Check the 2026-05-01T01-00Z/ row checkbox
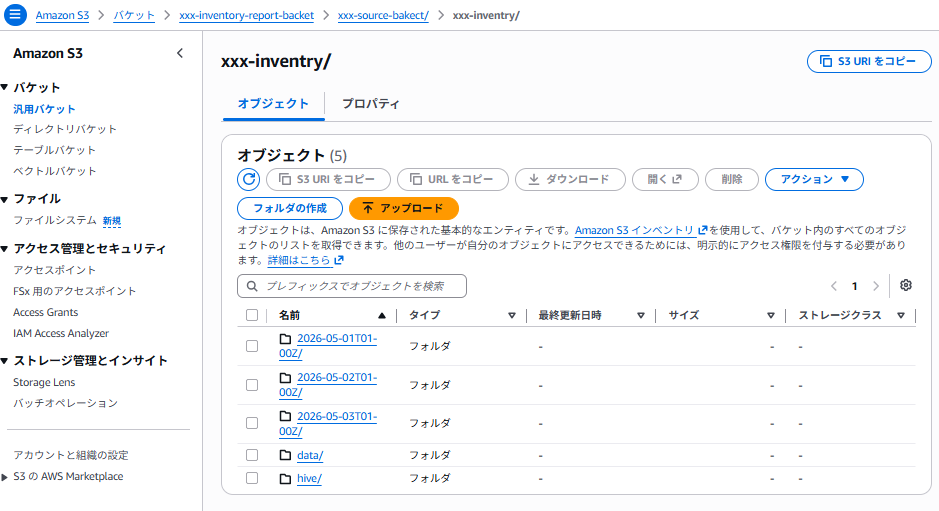Viewport: 939px width, 511px height. tap(252, 346)
